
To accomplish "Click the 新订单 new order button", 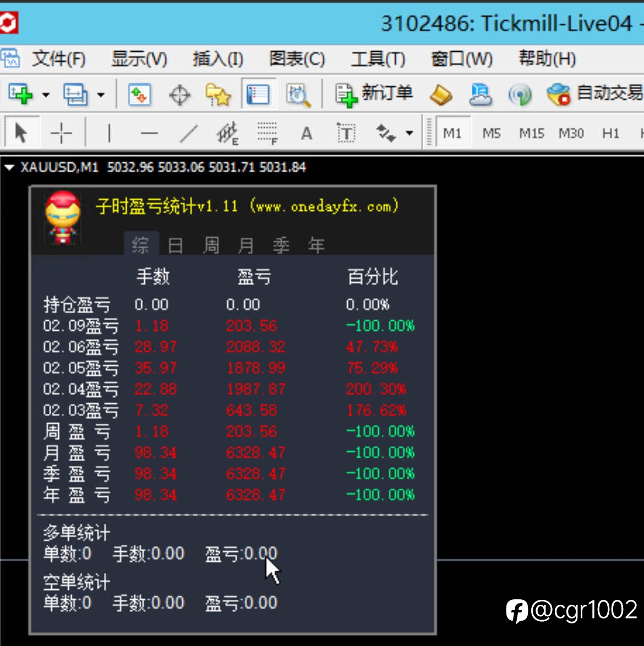I will click(374, 94).
